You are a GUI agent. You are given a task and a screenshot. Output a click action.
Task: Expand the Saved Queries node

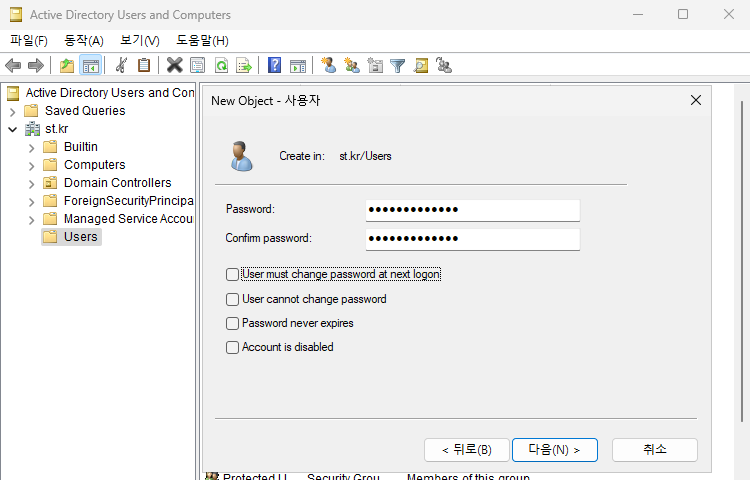(x=12, y=112)
